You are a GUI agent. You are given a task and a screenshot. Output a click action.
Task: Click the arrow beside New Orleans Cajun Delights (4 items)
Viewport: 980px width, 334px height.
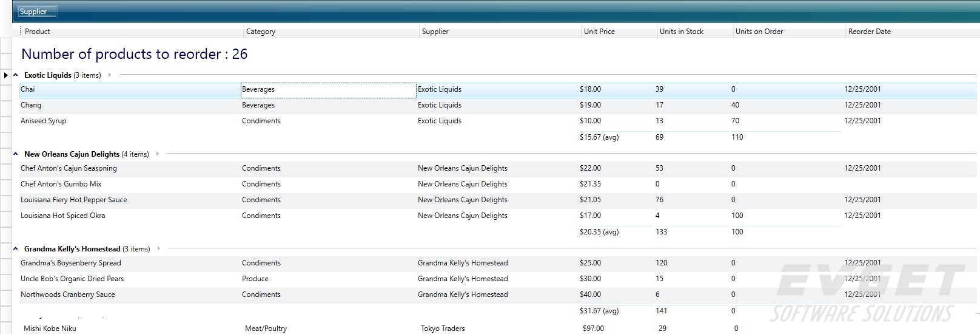[158, 154]
